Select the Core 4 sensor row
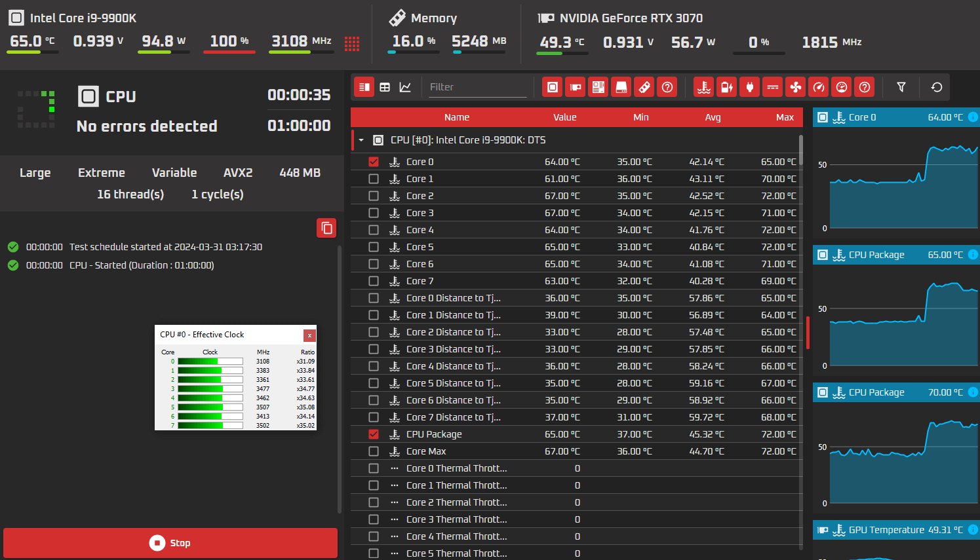The height and width of the screenshot is (560, 980). tap(577, 230)
